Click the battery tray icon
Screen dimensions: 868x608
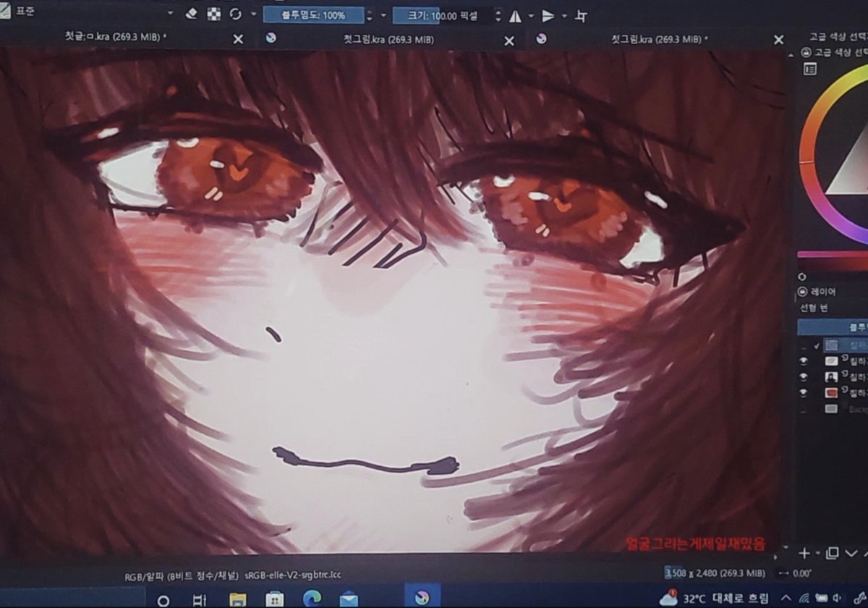(x=821, y=599)
